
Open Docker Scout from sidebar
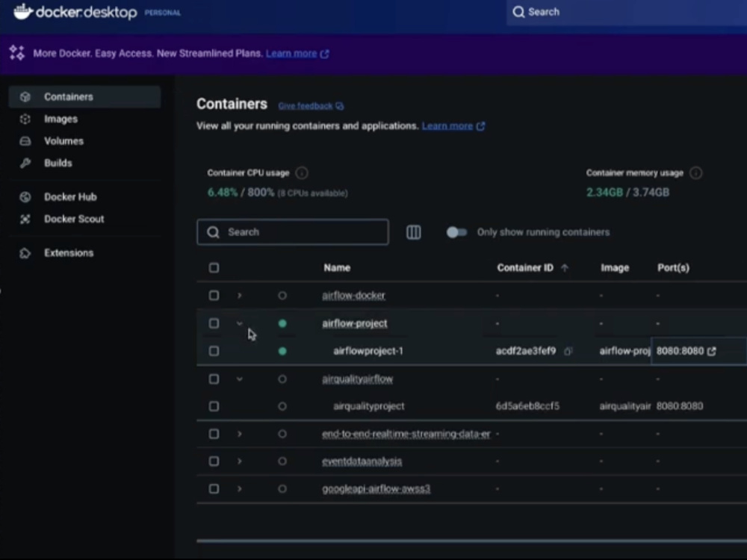85,219
